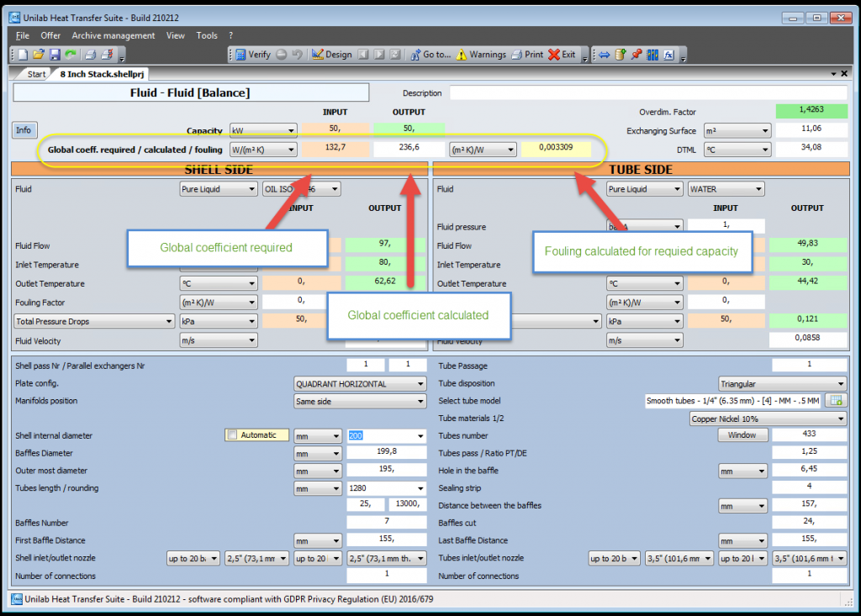
Task: Click the red Exit icon in toolbar
Action: tap(562, 55)
